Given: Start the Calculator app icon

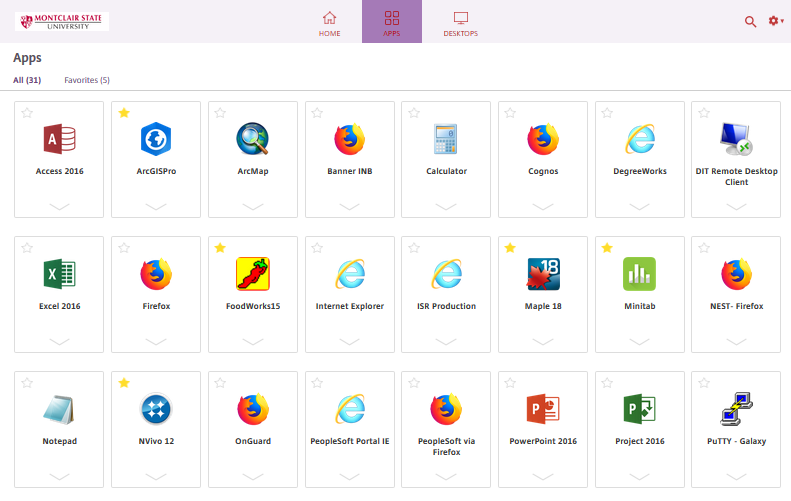Looking at the screenshot, I should tap(446, 139).
